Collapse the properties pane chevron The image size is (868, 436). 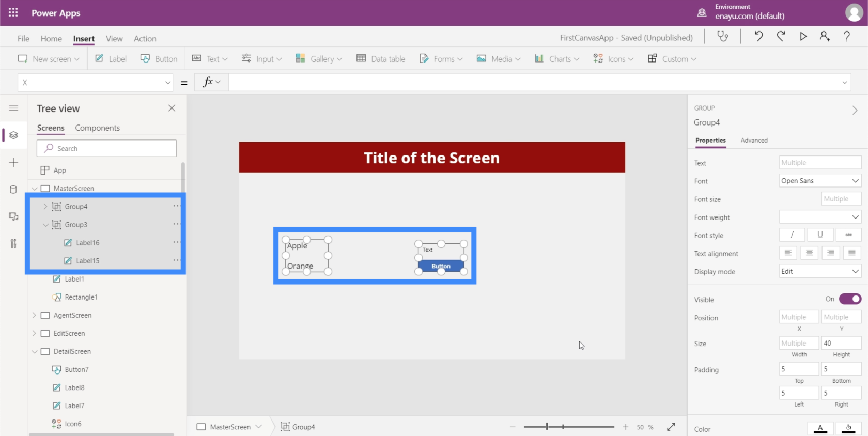tap(855, 110)
